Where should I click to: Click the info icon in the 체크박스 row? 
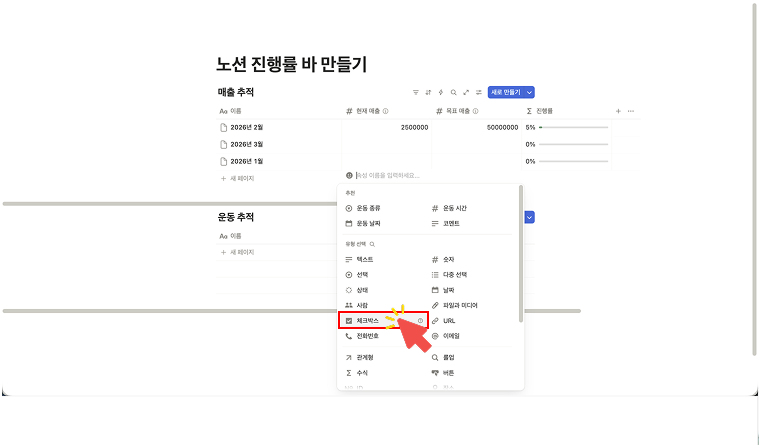click(x=420, y=321)
